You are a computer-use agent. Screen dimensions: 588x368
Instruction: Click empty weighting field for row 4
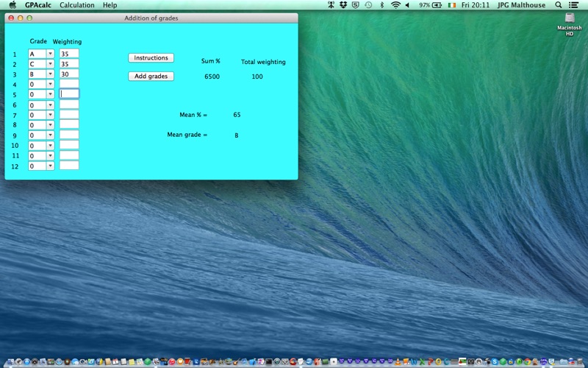click(x=69, y=84)
